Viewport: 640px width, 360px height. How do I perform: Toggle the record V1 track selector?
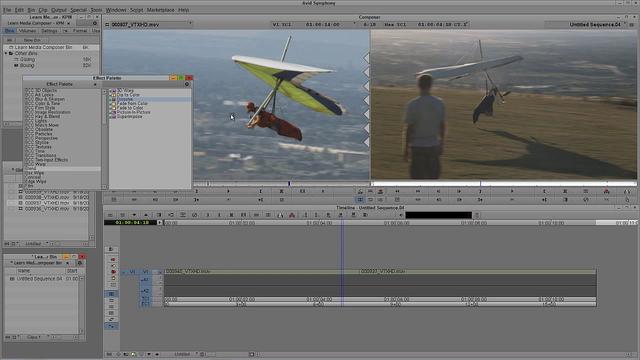pyautogui.click(x=146, y=272)
